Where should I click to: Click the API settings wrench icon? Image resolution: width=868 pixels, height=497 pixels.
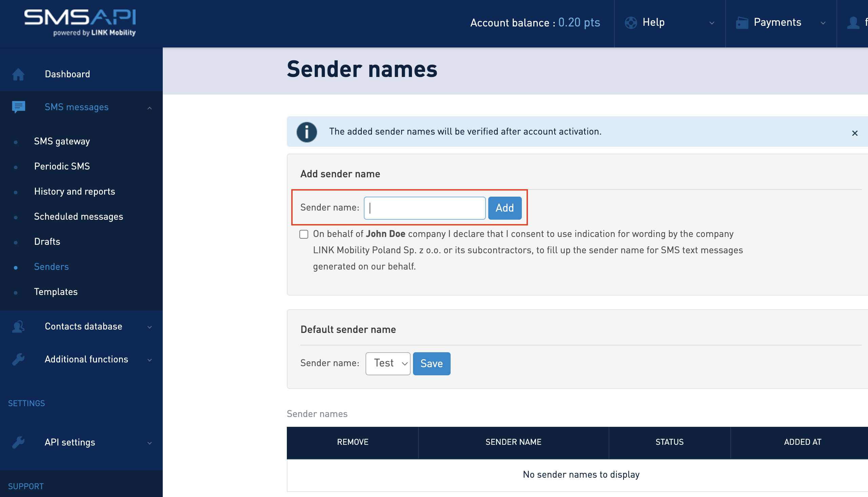point(18,442)
